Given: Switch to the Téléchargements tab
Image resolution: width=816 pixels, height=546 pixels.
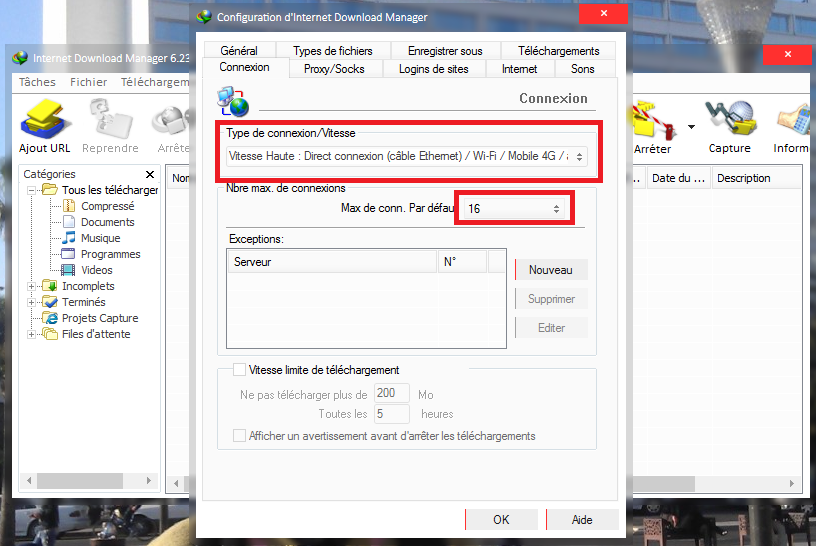Looking at the screenshot, I should point(558,50).
